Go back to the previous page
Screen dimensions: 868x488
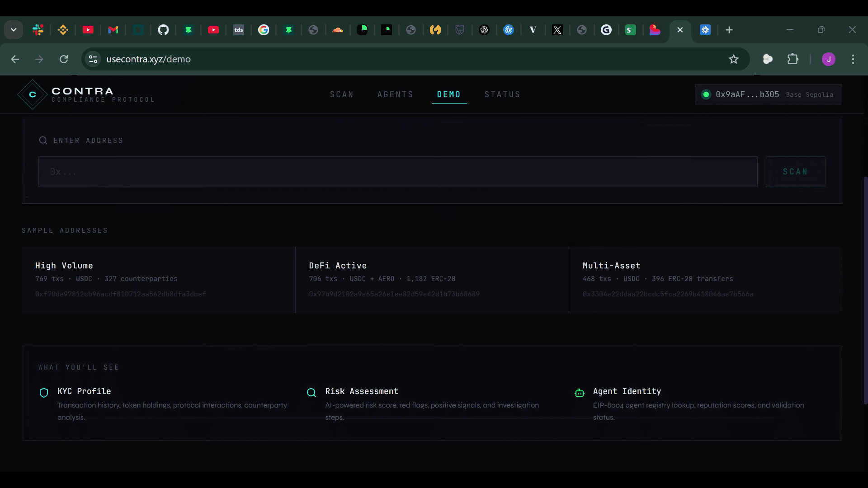pyautogui.click(x=15, y=59)
